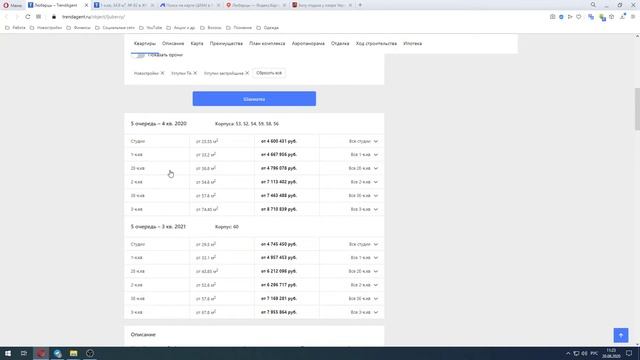
Task: Expand 'Все 3Е-к.кв' for the 7 463 488 руб. row
Action: pyautogui.click(x=363, y=196)
